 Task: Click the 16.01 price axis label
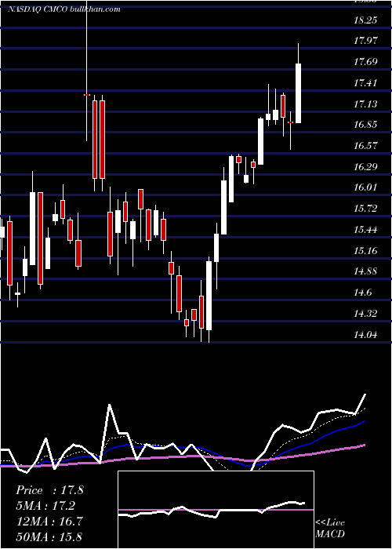[x=365, y=187]
